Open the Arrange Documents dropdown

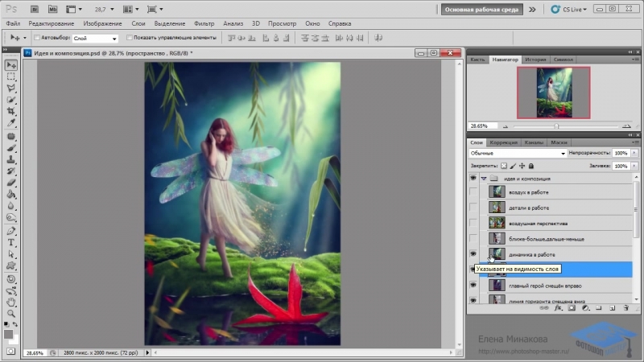click(131, 9)
